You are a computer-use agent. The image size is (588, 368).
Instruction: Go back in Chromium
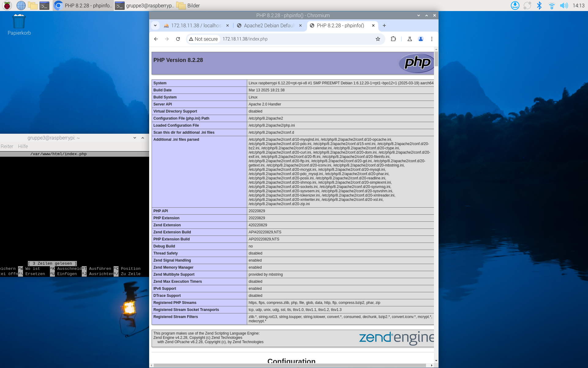tap(156, 39)
